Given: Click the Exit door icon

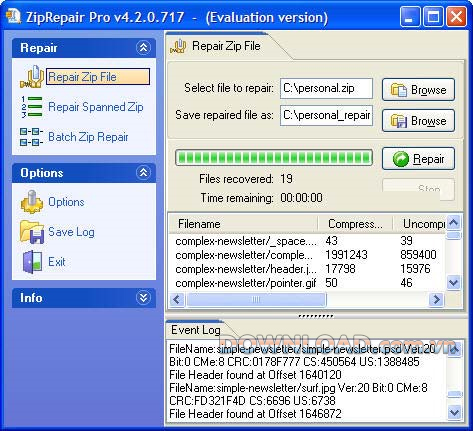Looking at the screenshot, I should [x=32, y=262].
